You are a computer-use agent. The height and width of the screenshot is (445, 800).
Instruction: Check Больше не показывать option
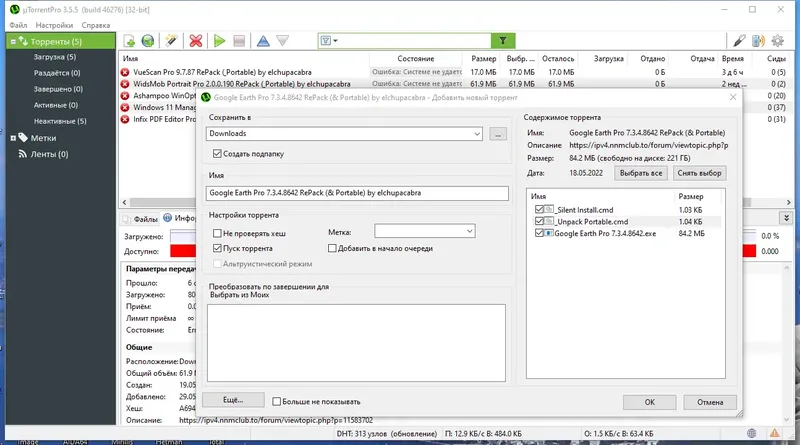tap(277, 402)
